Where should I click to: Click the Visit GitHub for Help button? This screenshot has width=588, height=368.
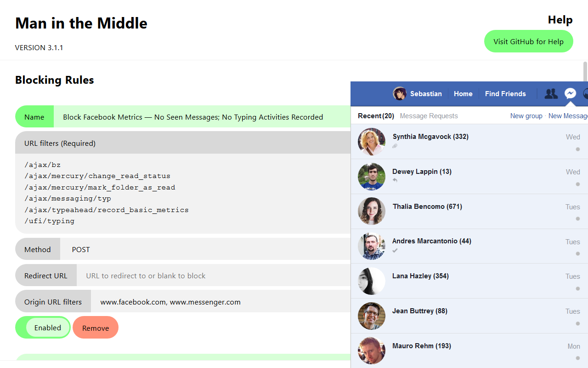click(x=528, y=41)
